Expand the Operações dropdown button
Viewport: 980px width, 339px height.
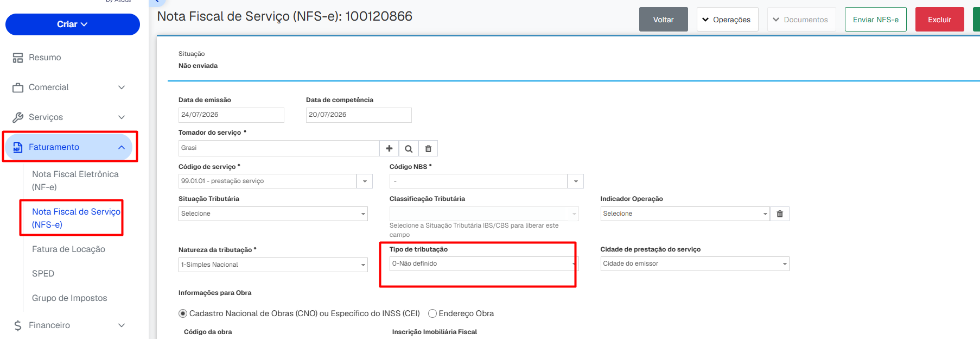(727, 20)
